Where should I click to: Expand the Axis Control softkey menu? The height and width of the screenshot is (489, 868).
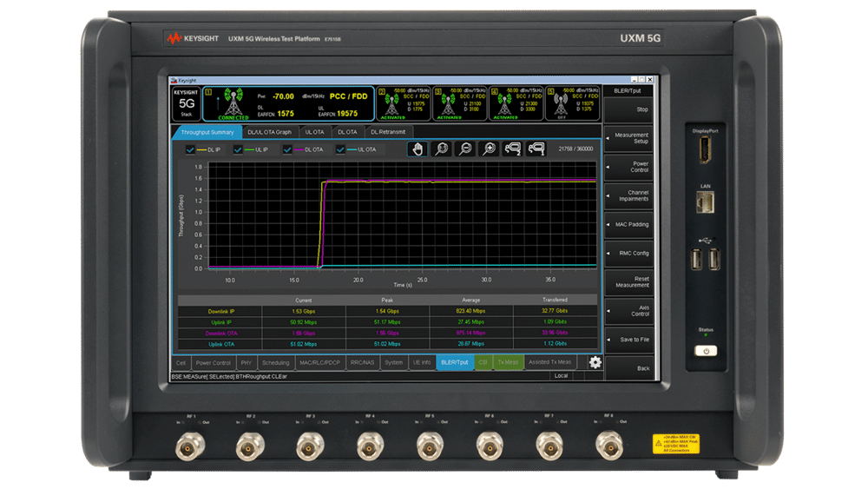click(x=628, y=311)
